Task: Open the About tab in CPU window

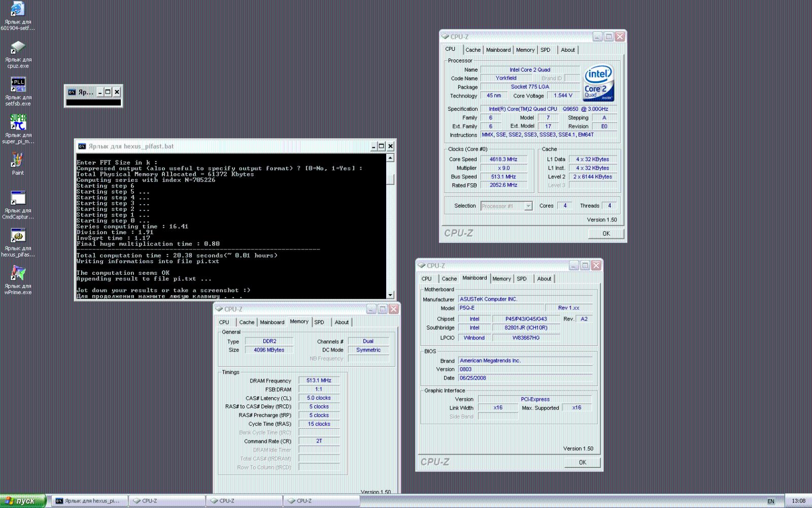Action: (568, 50)
